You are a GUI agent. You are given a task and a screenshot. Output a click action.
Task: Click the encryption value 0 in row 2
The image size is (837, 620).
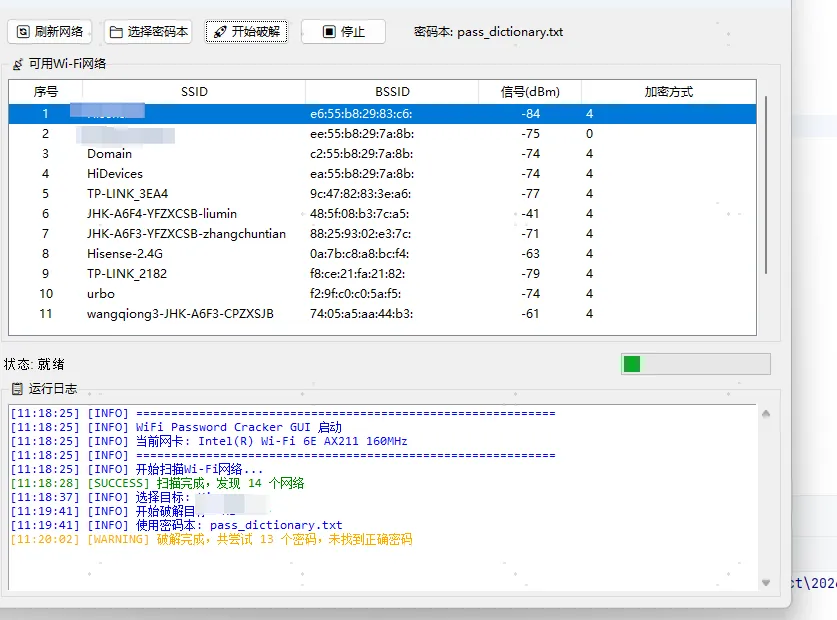coord(589,134)
